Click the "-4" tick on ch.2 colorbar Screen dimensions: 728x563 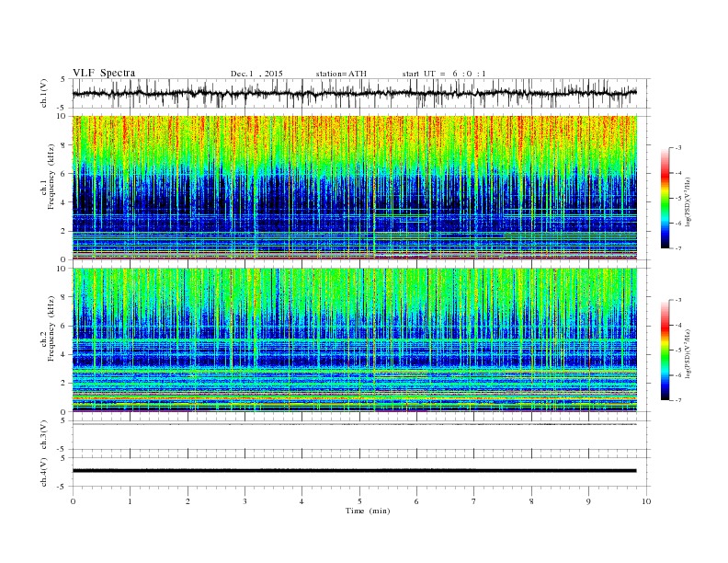pos(678,325)
